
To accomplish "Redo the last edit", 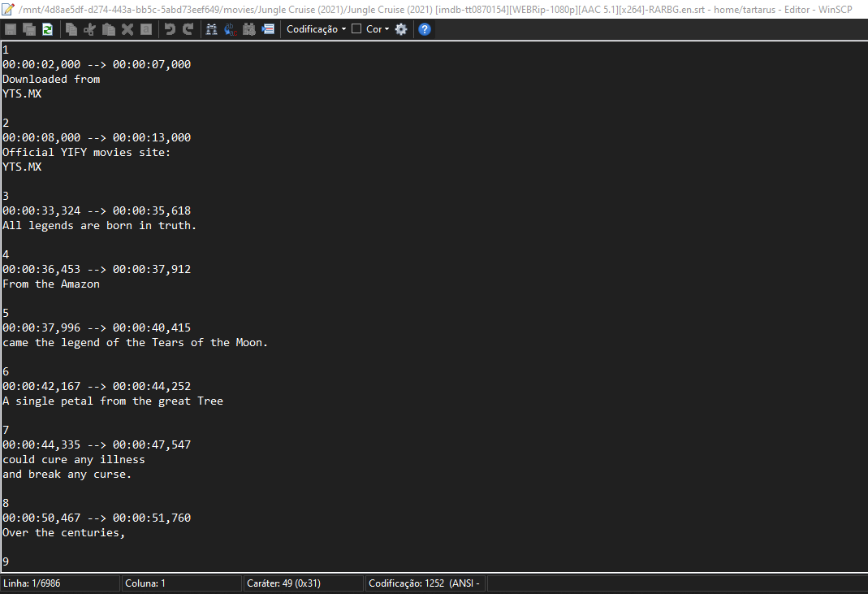I will pos(188,29).
